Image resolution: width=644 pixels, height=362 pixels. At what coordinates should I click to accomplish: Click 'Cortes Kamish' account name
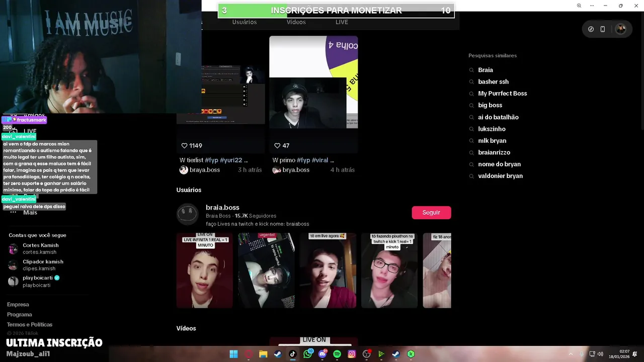tap(41, 245)
